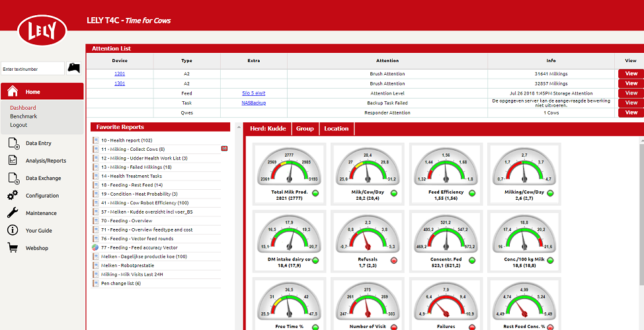Switch to the Group tab
The height and width of the screenshot is (330, 644).
305,129
